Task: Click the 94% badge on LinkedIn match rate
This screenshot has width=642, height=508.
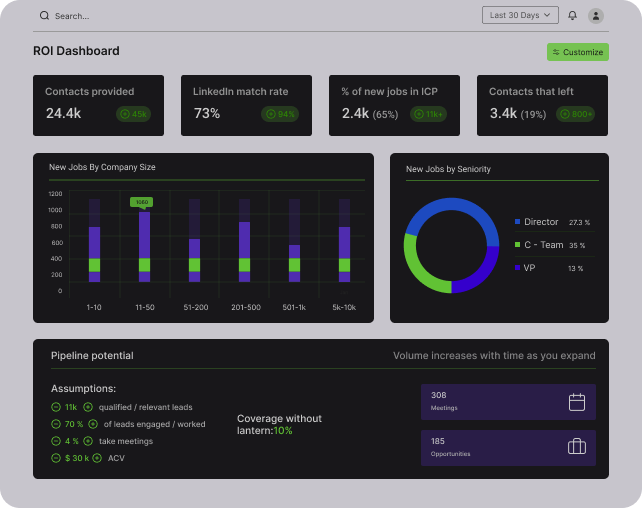Action: [280, 114]
